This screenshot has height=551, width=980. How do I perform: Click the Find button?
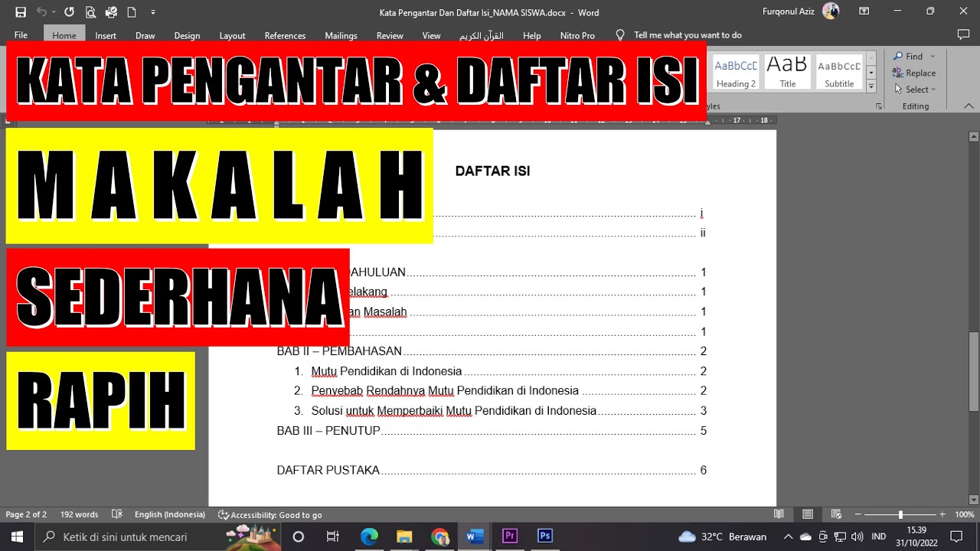(908, 56)
